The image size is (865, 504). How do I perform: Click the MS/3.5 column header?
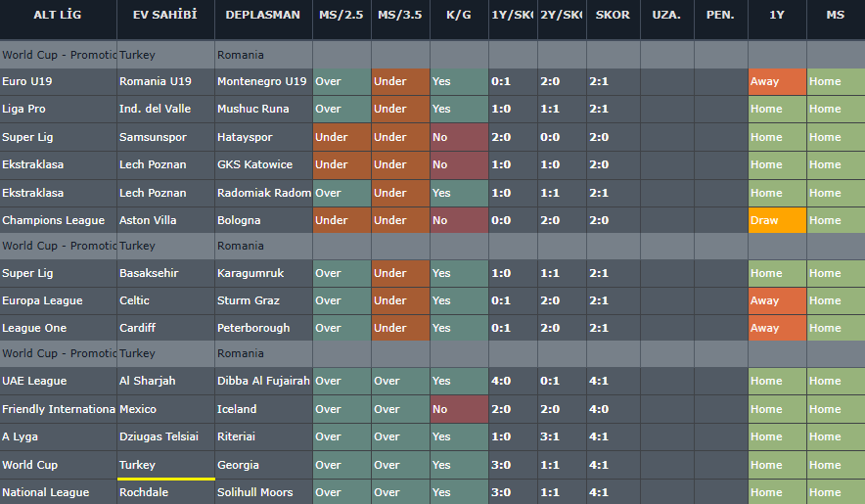pyautogui.click(x=400, y=20)
